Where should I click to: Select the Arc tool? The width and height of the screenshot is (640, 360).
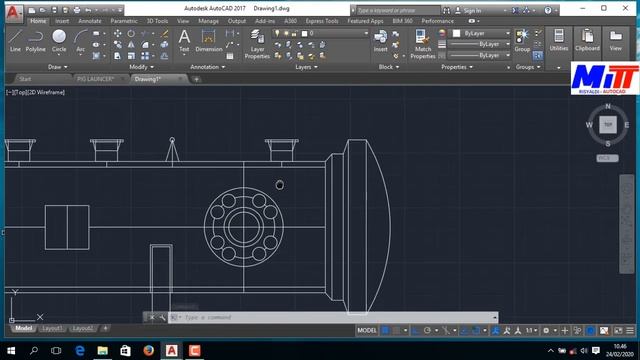[x=80, y=41]
